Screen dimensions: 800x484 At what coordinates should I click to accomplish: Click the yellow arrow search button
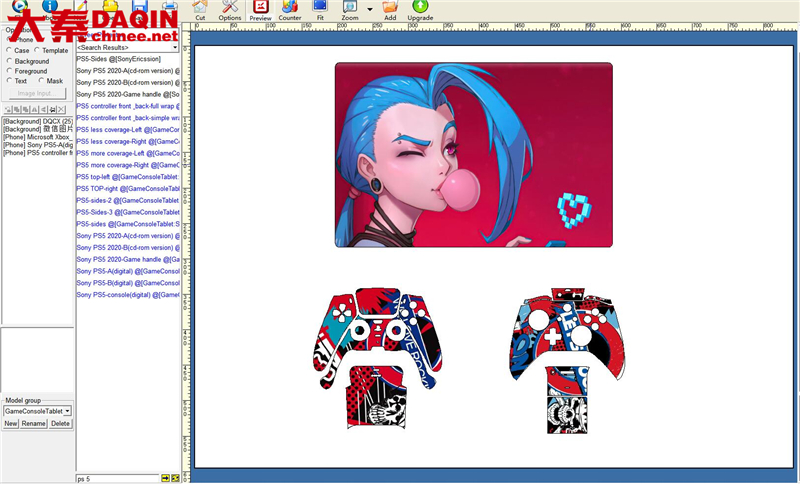165,478
